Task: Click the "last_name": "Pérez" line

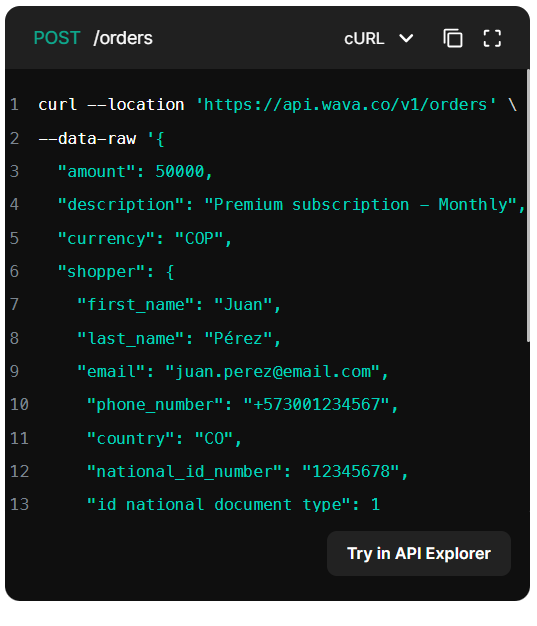Action: click(x=179, y=339)
